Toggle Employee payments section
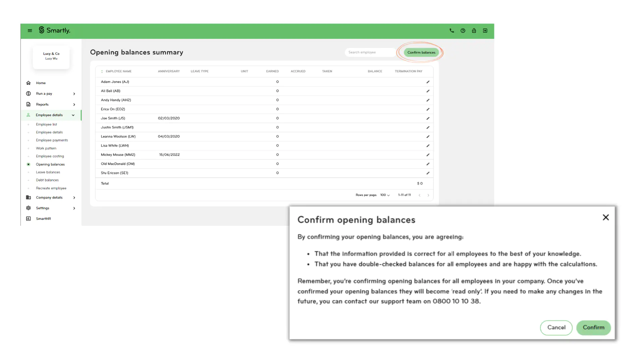The image size is (644, 362). 52,140
